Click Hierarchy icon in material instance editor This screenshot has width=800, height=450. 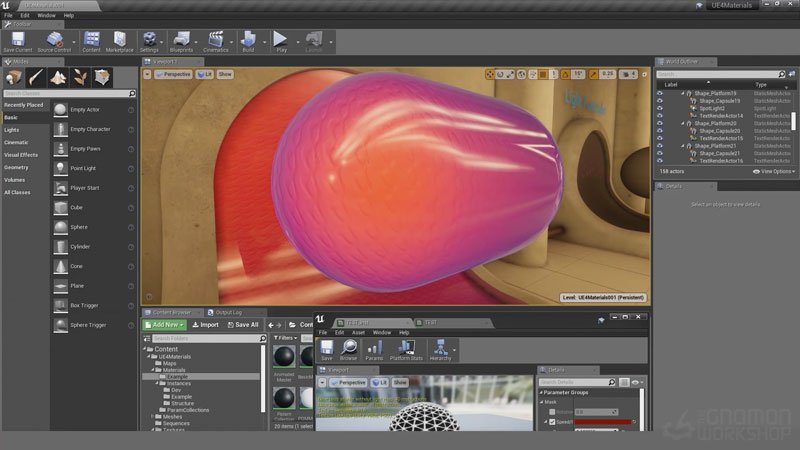(440, 349)
